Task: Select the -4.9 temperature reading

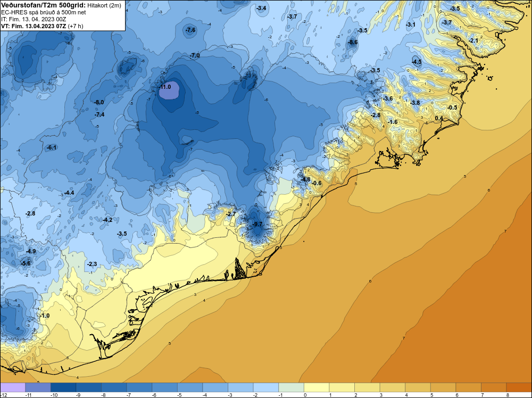Action: pyautogui.click(x=30, y=252)
